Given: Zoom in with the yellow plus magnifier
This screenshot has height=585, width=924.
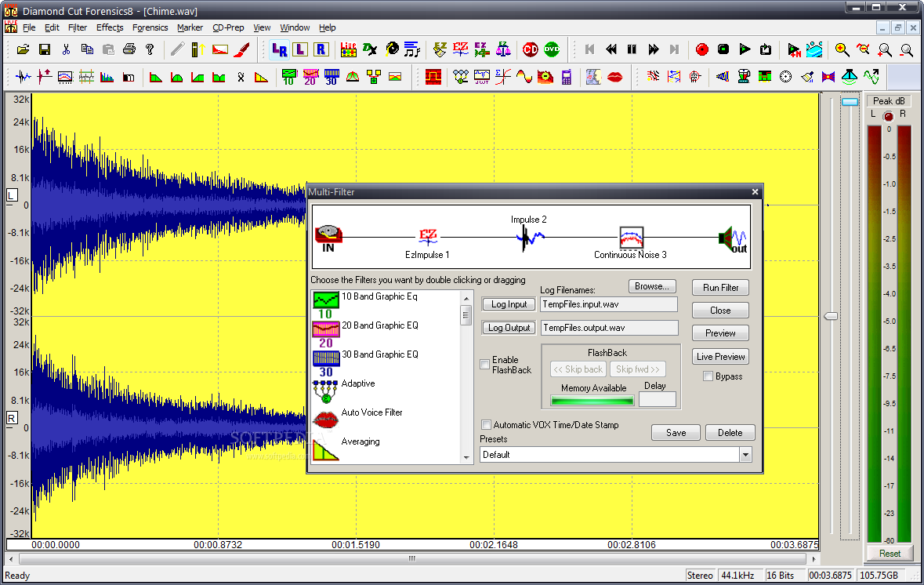Looking at the screenshot, I should 842,49.
